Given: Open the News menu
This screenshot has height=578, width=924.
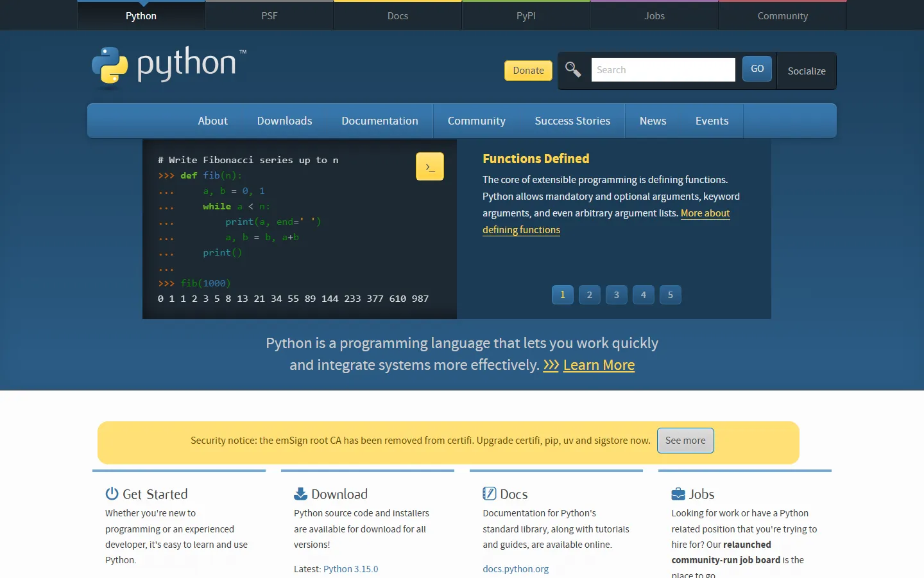Looking at the screenshot, I should pyautogui.click(x=653, y=121).
